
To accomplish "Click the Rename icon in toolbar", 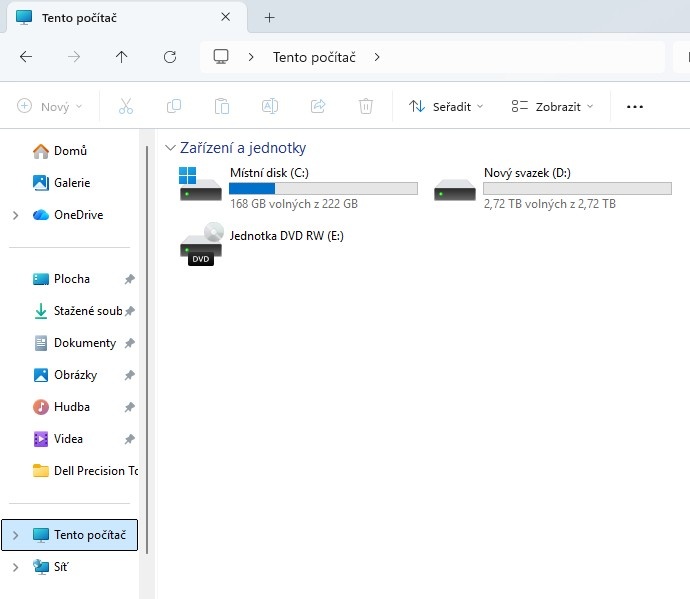I will pos(270,106).
